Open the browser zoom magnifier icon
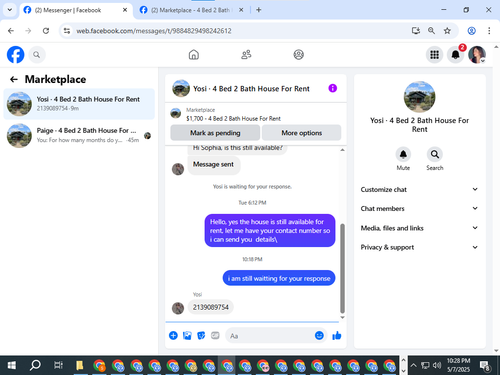 tap(431, 31)
